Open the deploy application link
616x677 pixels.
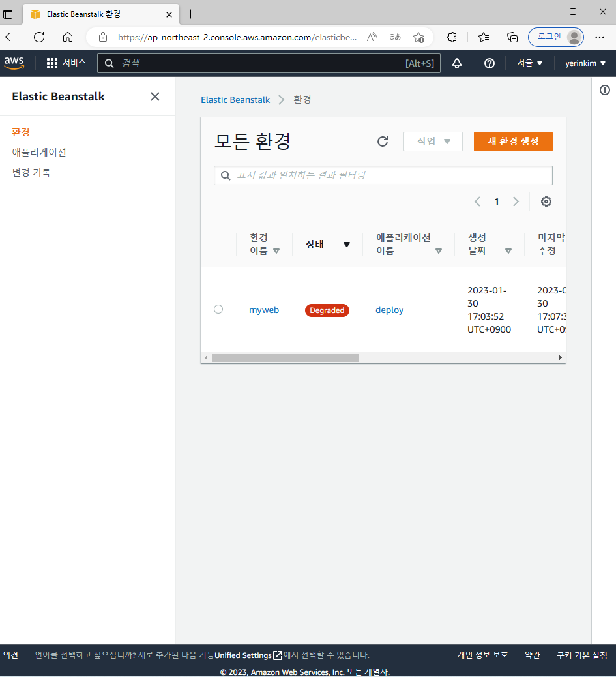click(x=390, y=310)
